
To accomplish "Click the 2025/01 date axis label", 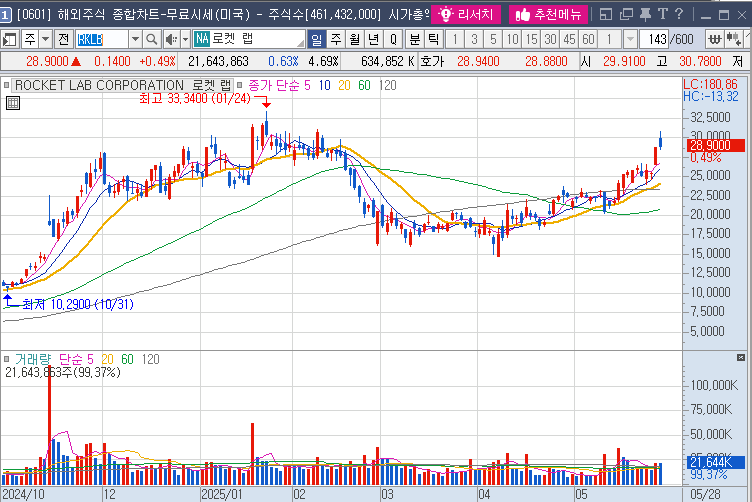I will tap(222, 495).
